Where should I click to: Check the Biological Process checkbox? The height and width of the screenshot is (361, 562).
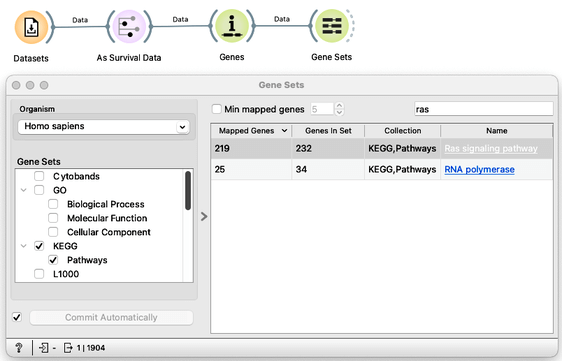pyautogui.click(x=53, y=204)
